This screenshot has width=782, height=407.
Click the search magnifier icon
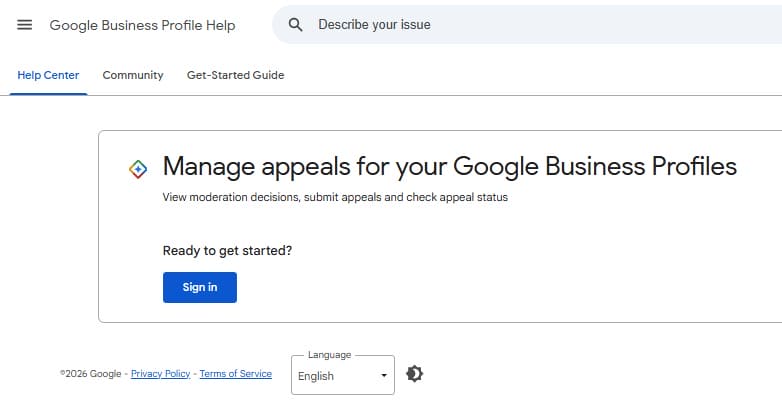[295, 24]
